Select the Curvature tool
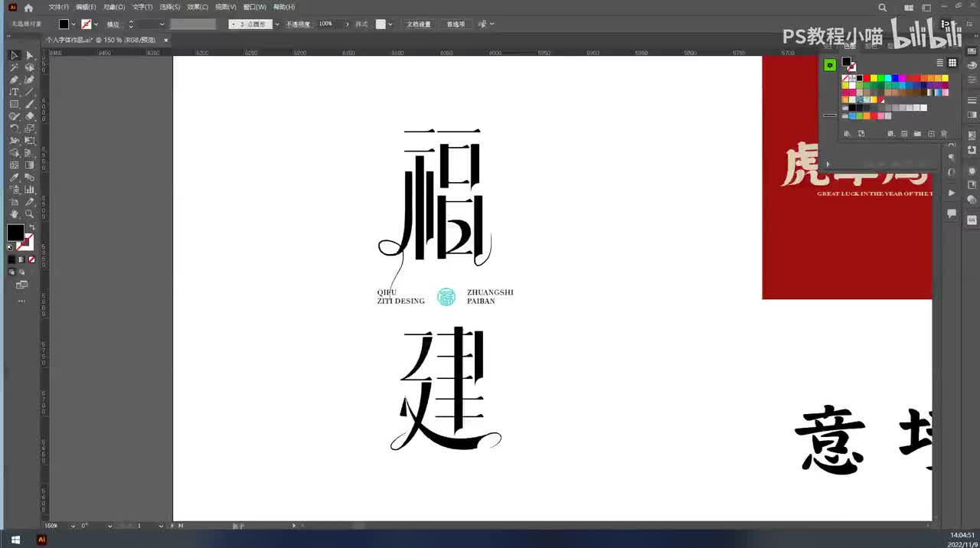The image size is (980, 548). pyautogui.click(x=29, y=80)
